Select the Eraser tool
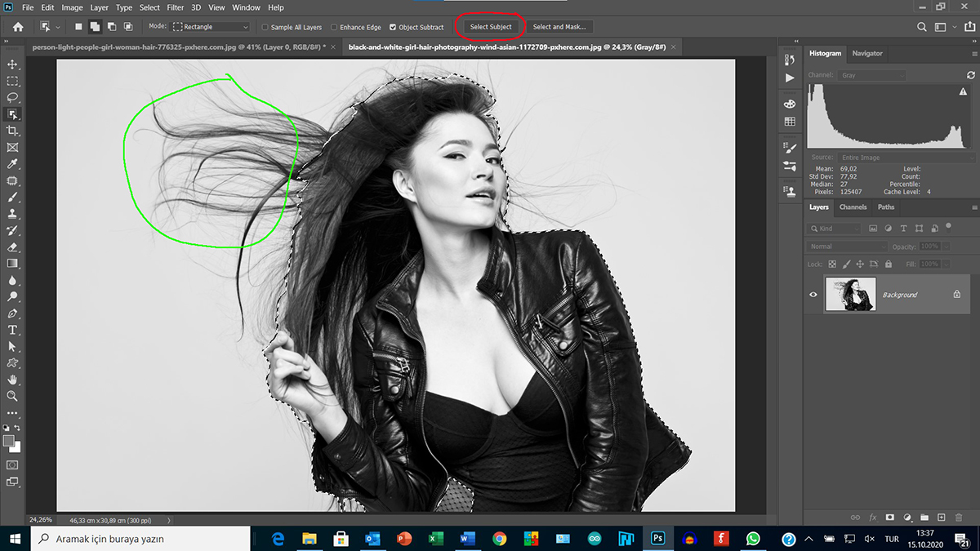The width and height of the screenshot is (980, 551). click(12, 247)
